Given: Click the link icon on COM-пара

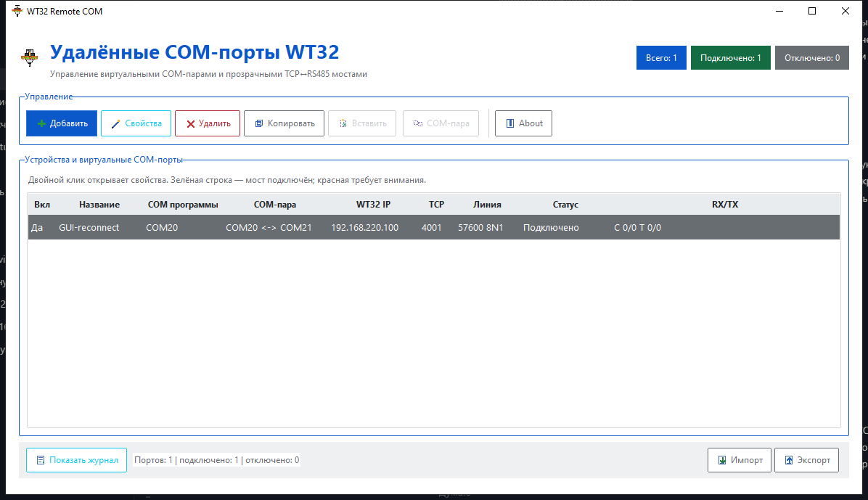Looking at the screenshot, I should 418,123.
